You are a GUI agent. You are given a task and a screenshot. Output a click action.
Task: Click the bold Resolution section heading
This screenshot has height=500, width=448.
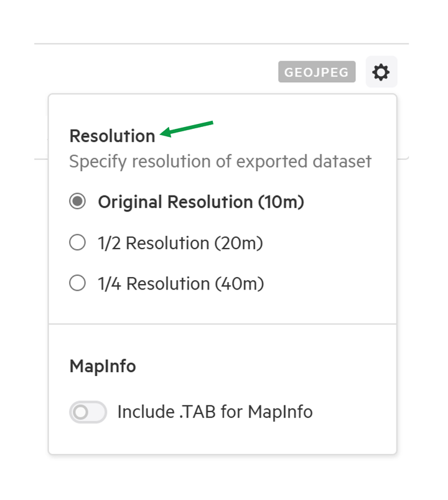[x=112, y=136]
